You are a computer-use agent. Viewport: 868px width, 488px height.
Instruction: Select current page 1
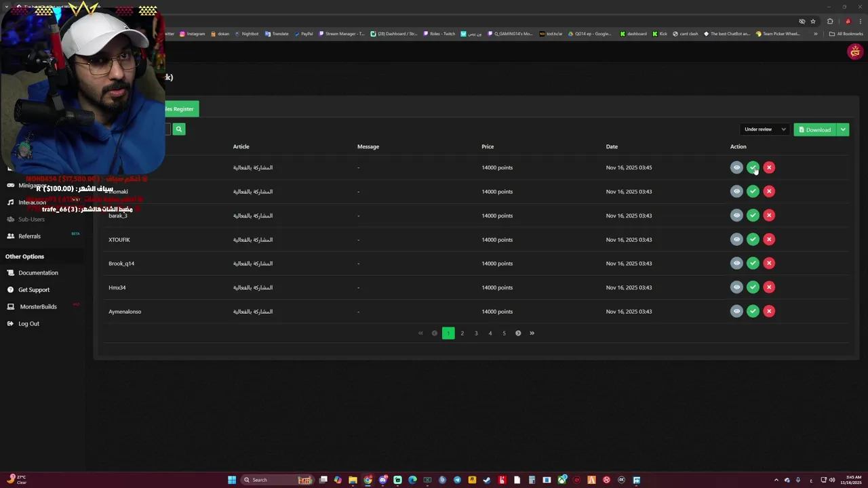tap(448, 333)
